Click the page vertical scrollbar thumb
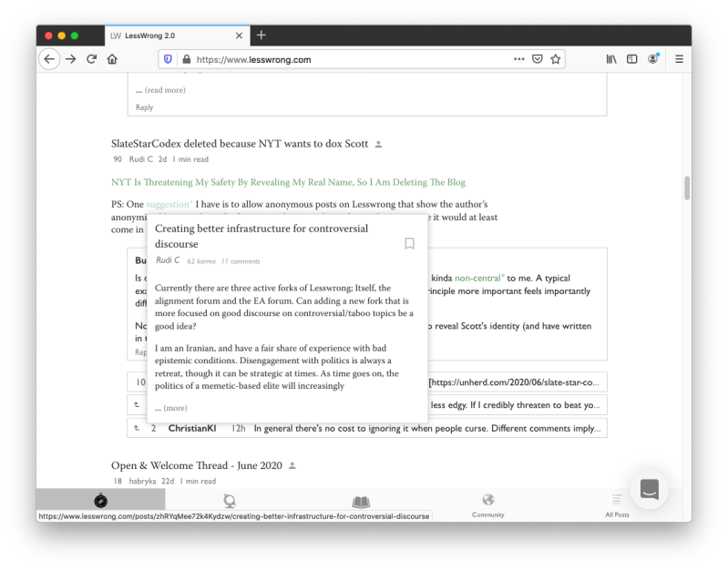The height and width of the screenshot is (570, 728). [x=687, y=188]
